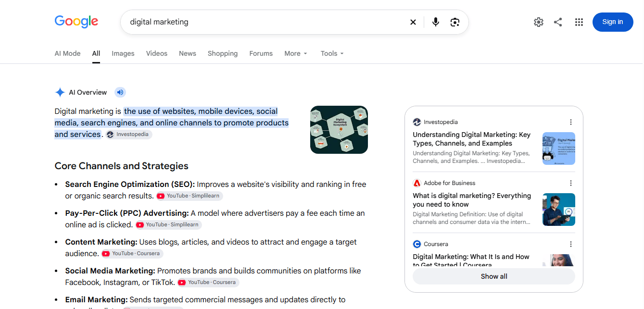Open "What is digital marketing?" Adobe article
Screen dimensions: 644x309
click(472, 200)
